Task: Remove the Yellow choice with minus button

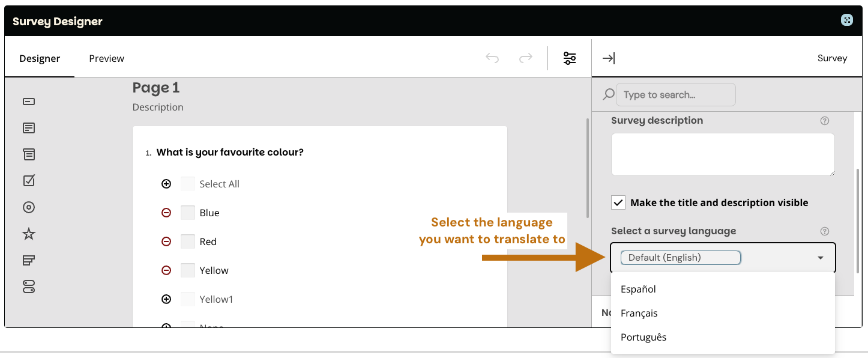Action: click(166, 270)
